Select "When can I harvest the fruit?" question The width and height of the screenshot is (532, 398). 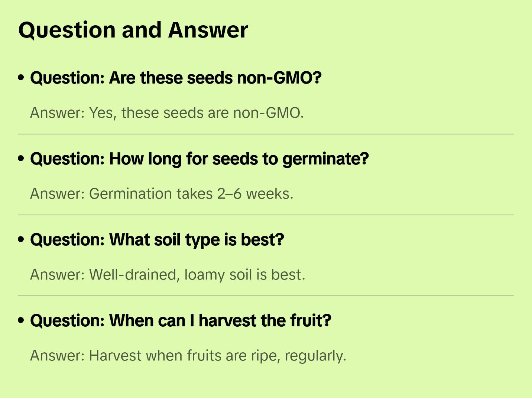pyautogui.click(x=181, y=321)
